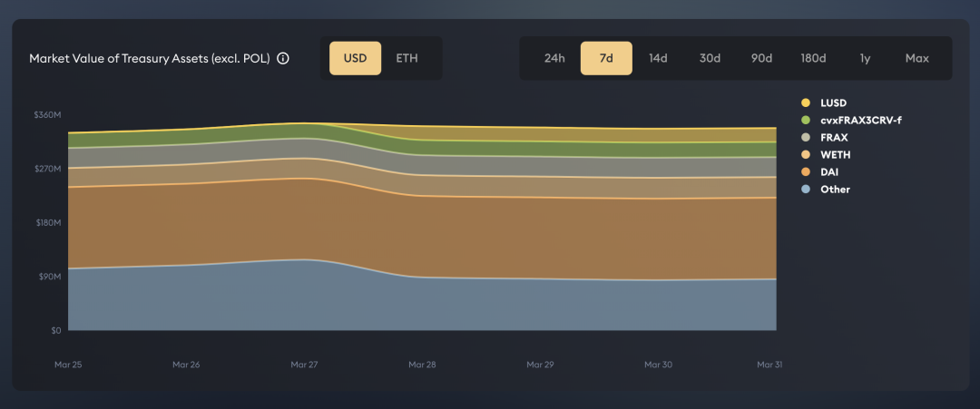The image size is (980, 409).
Task: Click the blue Other legend dot
Action: (x=806, y=190)
